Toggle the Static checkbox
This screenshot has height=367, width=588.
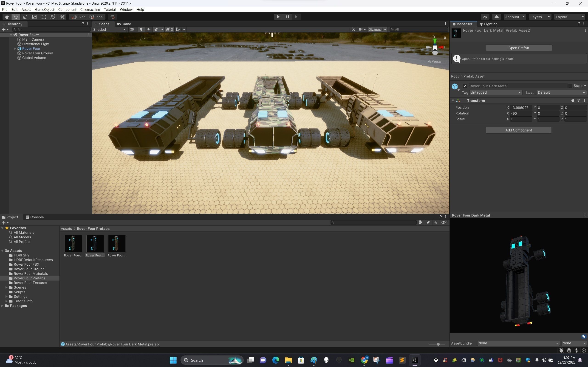570,86
